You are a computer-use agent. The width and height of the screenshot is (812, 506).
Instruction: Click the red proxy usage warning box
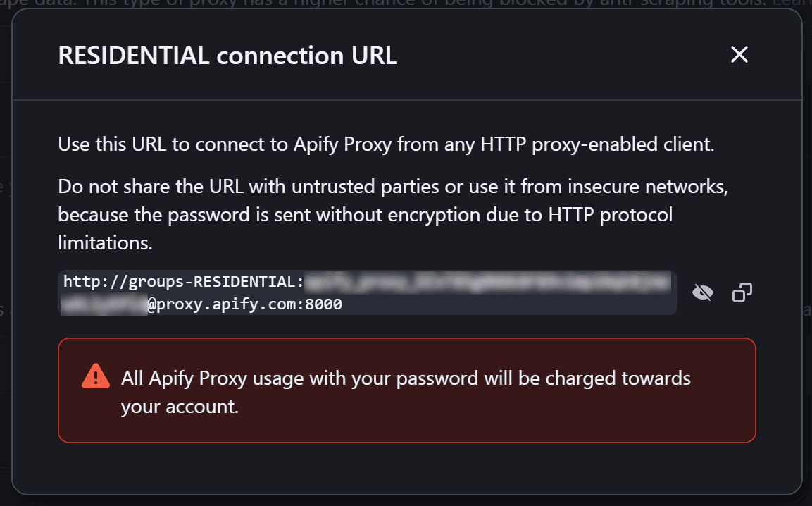[x=406, y=390]
